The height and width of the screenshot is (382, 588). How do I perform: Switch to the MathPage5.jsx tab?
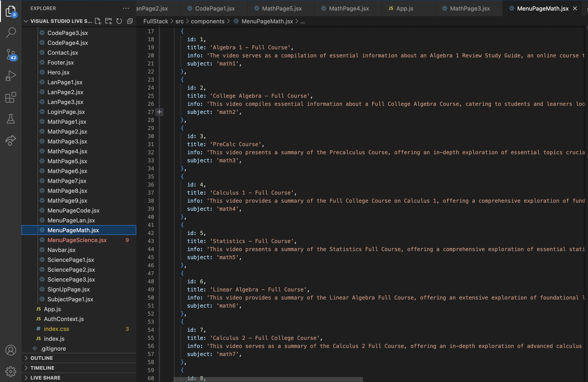[282, 8]
